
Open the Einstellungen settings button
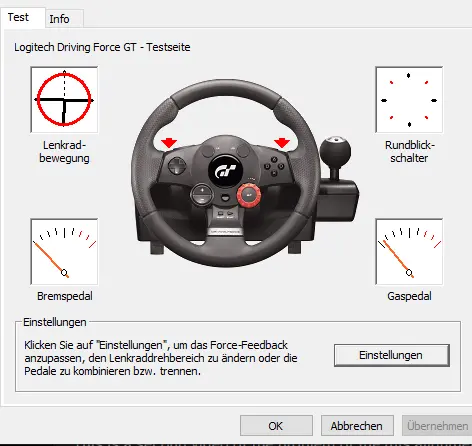(392, 355)
